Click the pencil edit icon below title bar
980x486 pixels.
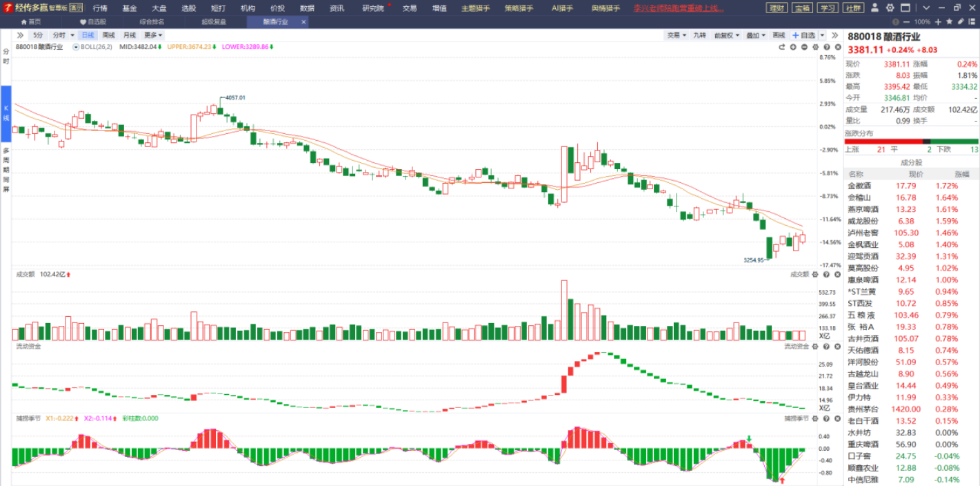click(961, 22)
